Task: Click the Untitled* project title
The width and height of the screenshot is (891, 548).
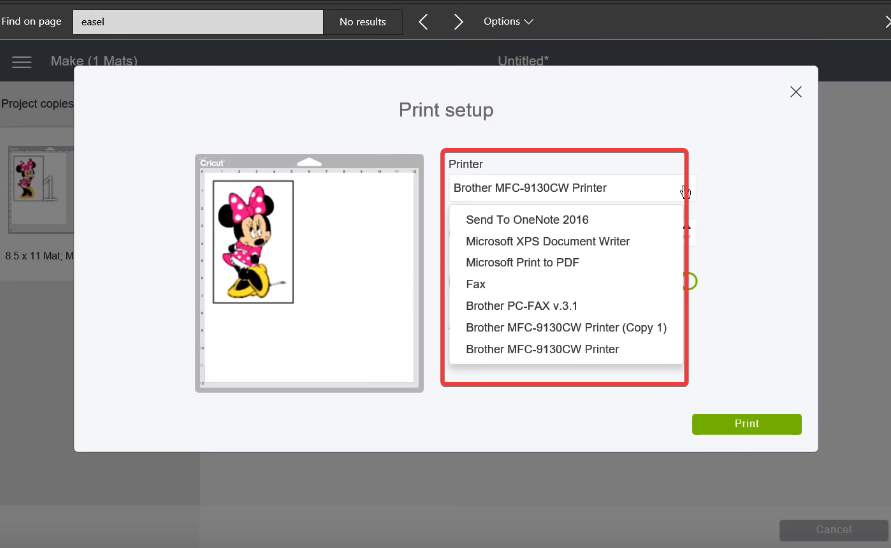Action: (523, 61)
